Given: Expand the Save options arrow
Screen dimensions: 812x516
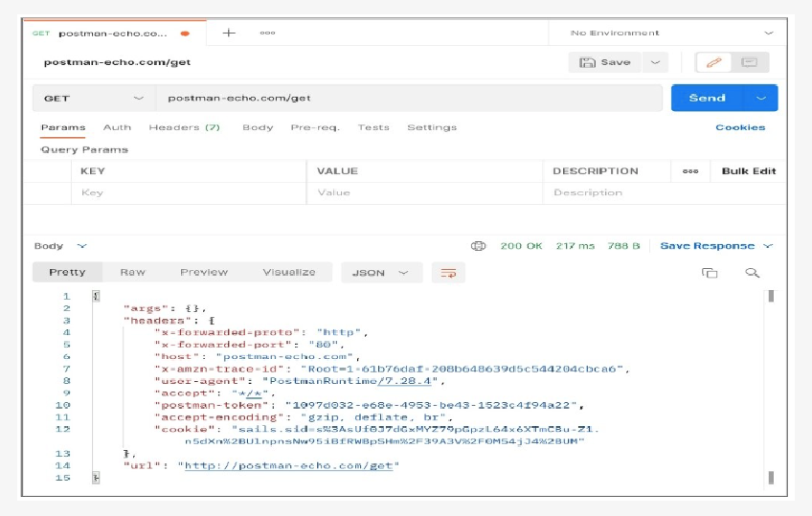Looking at the screenshot, I should click(x=655, y=62).
